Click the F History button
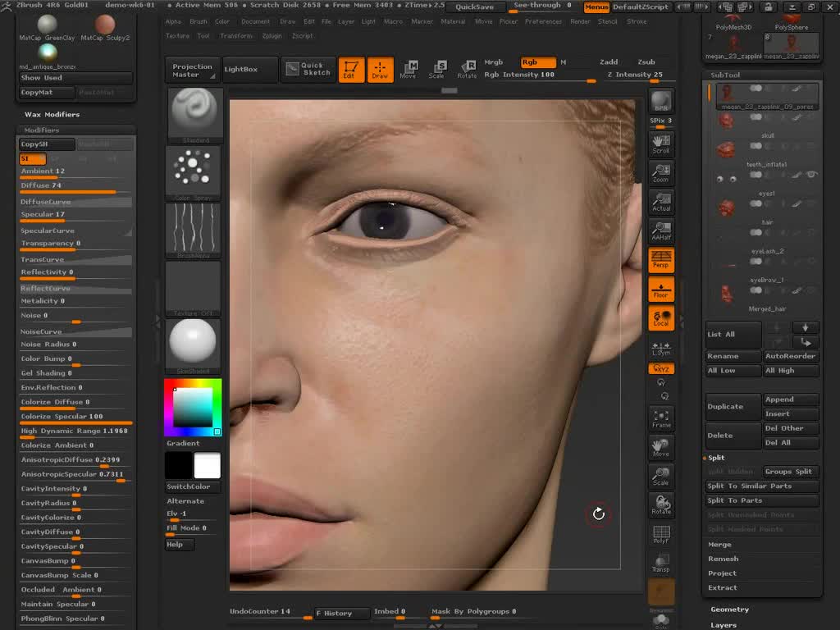This screenshot has height=630, width=840. [341, 613]
